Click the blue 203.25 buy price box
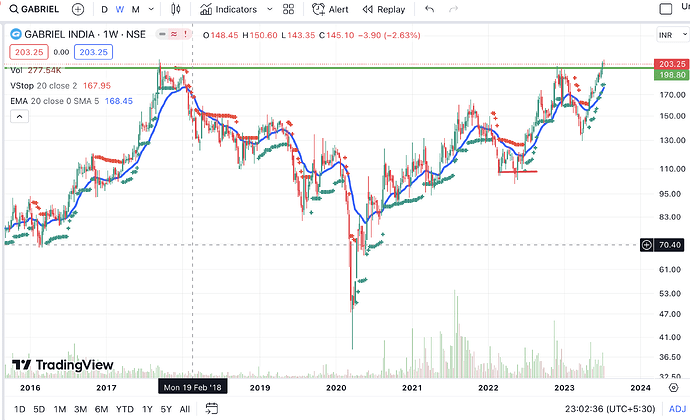The image size is (690, 420). pyautogui.click(x=93, y=52)
